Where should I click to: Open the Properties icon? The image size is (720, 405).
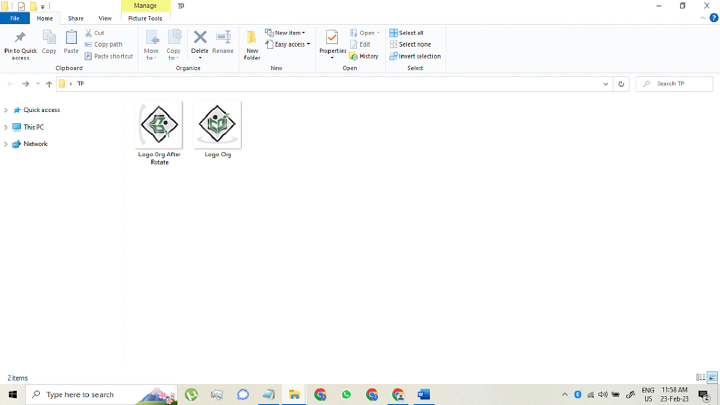[x=332, y=38]
